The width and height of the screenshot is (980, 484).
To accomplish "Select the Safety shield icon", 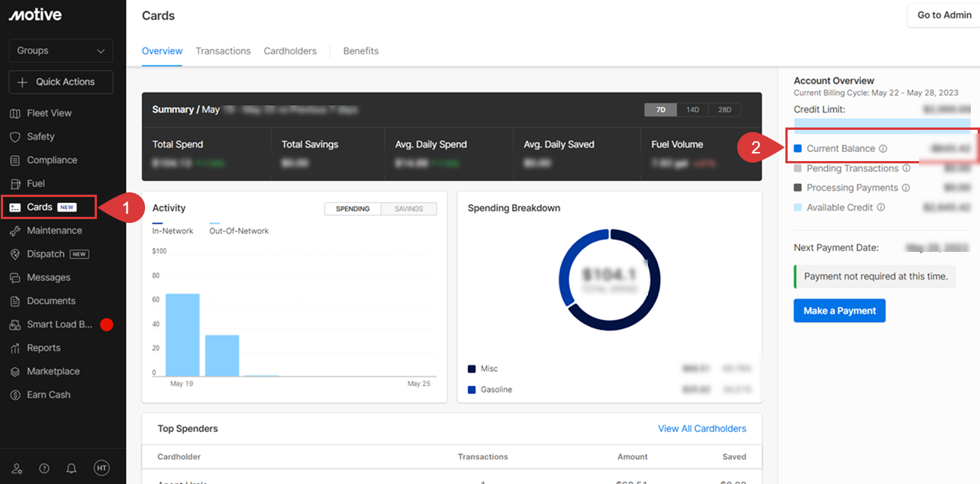I will tap(15, 137).
